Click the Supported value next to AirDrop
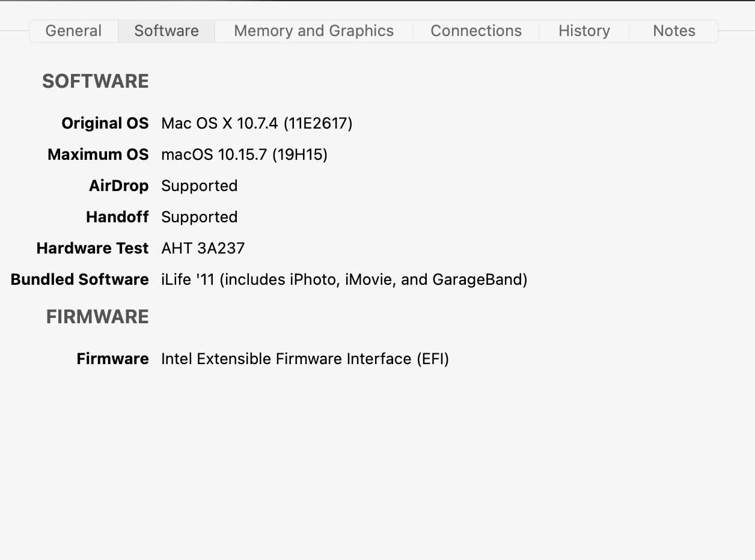Image resolution: width=755 pixels, height=560 pixels. click(199, 186)
